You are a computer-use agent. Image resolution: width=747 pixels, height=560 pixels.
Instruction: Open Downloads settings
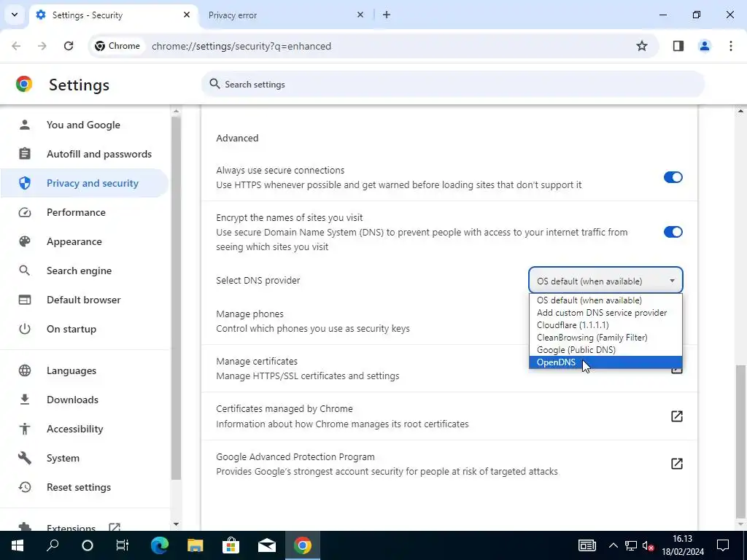(83, 400)
